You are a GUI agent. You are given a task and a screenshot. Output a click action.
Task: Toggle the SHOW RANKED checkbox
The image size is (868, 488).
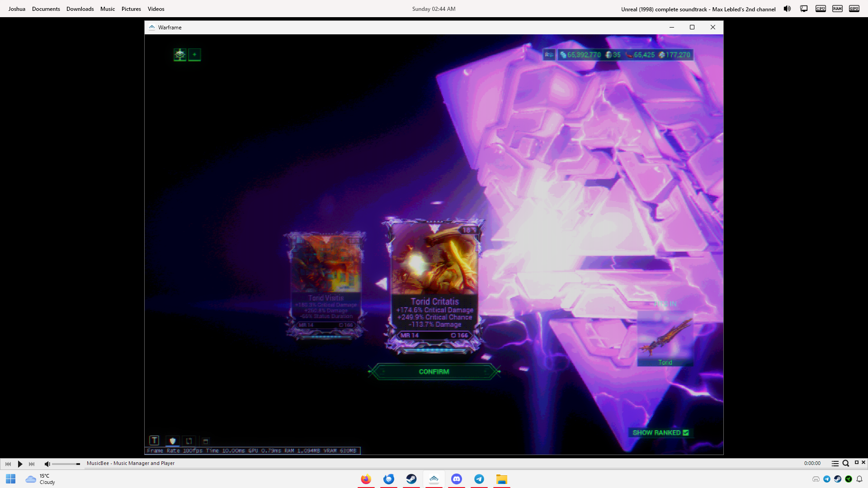[x=686, y=432]
